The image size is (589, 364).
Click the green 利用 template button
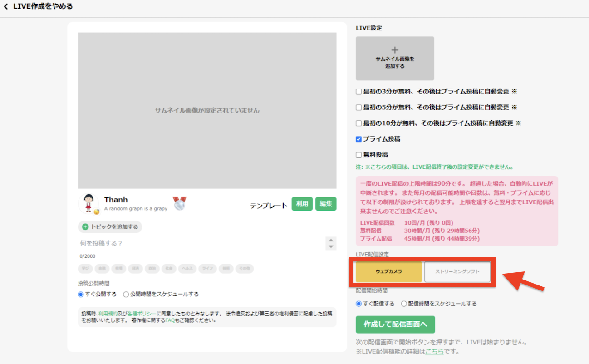click(302, 204)
